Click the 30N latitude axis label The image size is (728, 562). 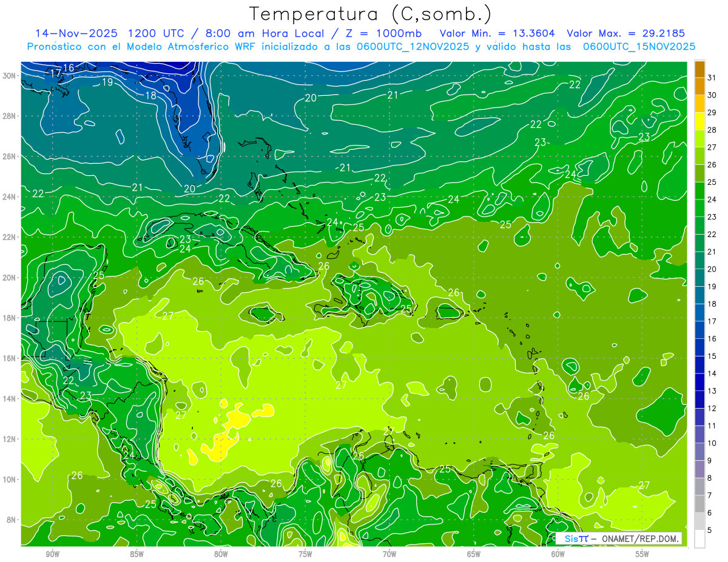tap(10, 76)
